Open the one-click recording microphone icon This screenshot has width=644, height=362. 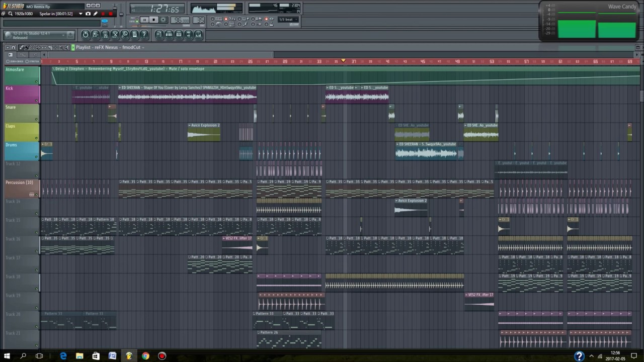[x=125, y=35]
